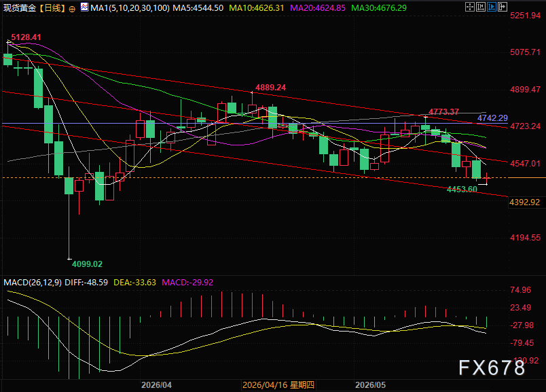Screen dimensions: 546x392
Task: Click the MA20:4624.85 value label
Action: 318,8
